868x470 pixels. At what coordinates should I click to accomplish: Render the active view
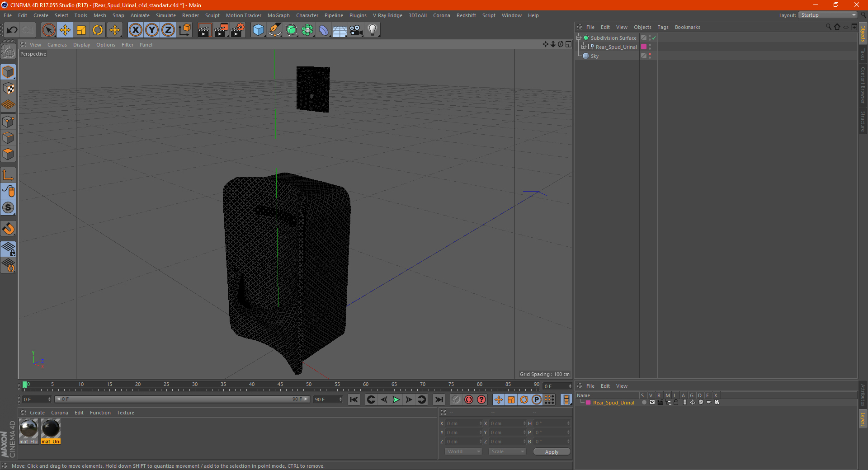click(x=204, y=30)
